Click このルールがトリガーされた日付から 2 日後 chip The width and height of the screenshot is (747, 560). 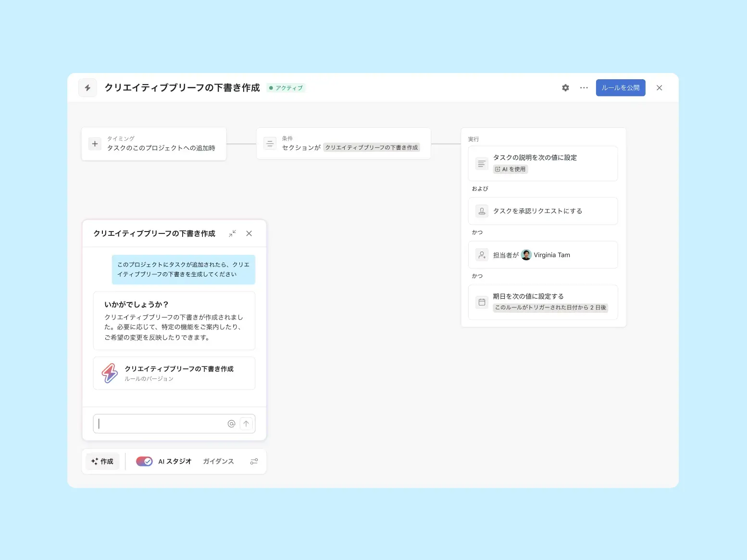coord(550,307)
